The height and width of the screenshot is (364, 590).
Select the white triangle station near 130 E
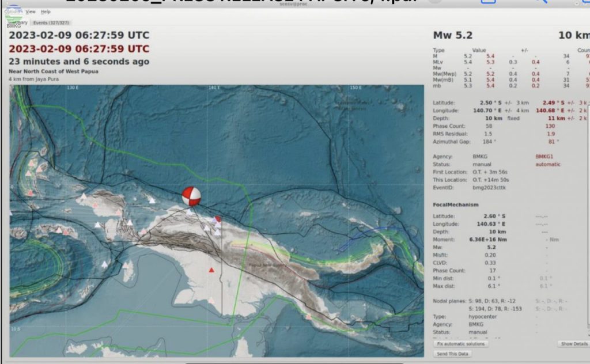(84, 196)
